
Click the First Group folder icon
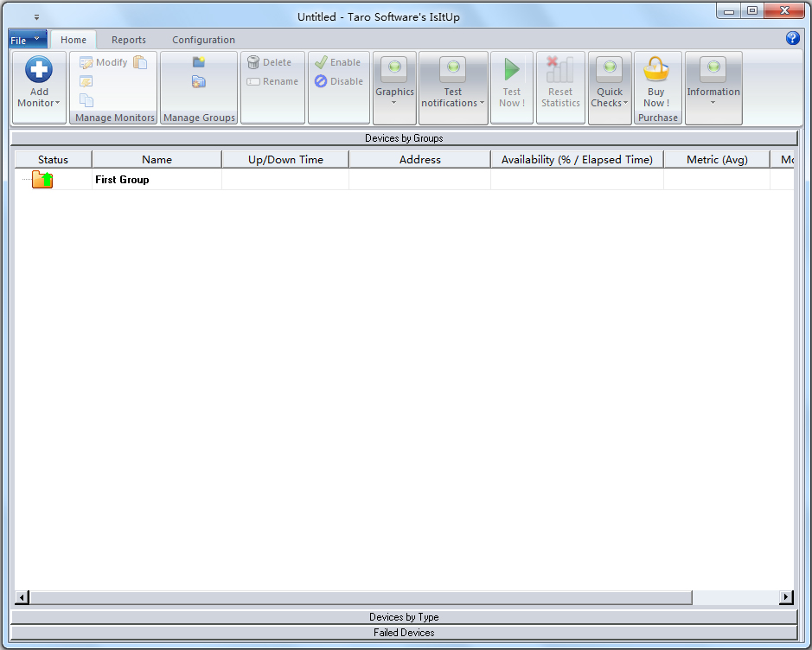pyautogui.click(x=42, y=180)
